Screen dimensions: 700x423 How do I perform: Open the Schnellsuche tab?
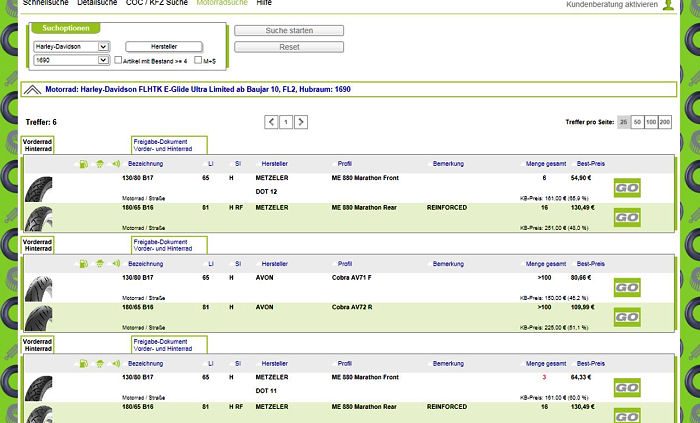point(46,3)
